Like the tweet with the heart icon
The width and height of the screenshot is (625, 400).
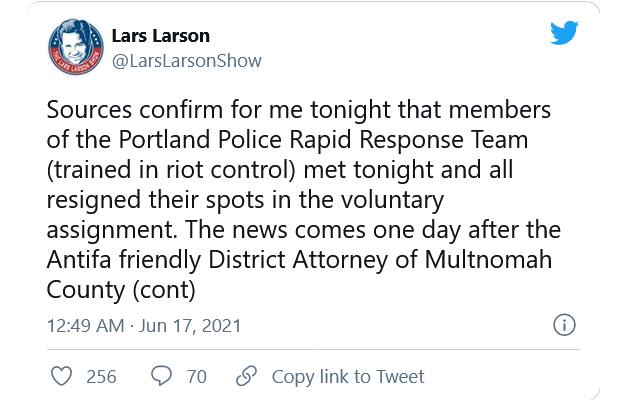tap(62, 376)
